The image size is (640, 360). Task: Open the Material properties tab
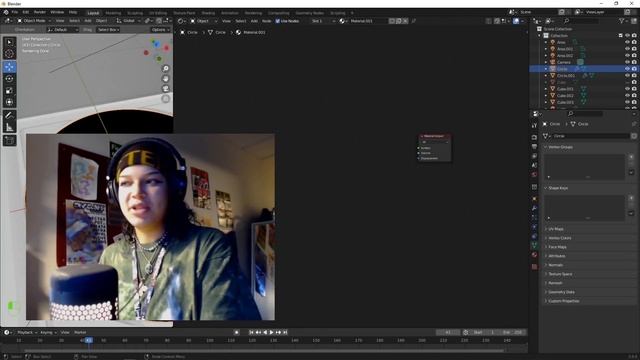click(x=534, y=255)
